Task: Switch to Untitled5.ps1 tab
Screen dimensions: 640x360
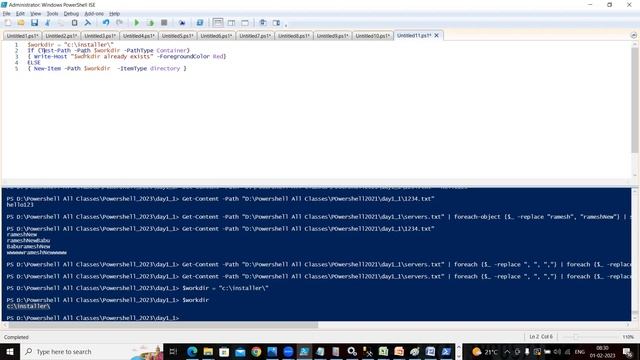Action: [x=178, y=36]
